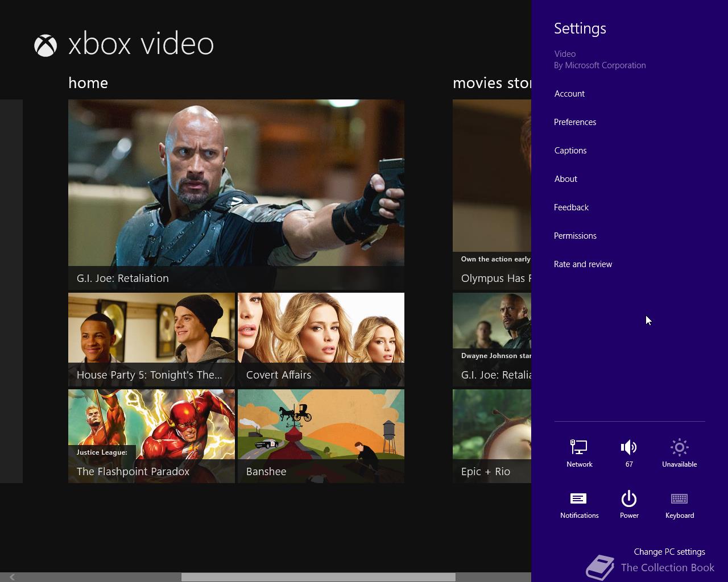Image resolution: width=728 pixels, height=582 pixels.
Task: Open Dwayne Johnson G.I. Joe store tile
Action: [x=492, y=340]
